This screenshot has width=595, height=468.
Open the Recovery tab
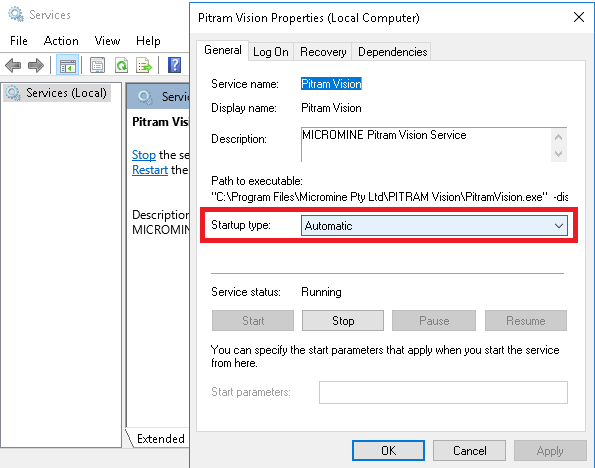[x=323, y=52]
